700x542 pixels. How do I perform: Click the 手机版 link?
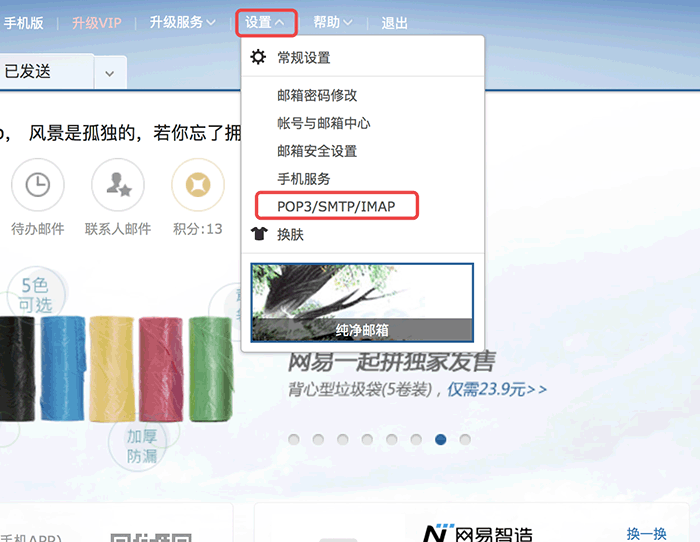[x=23, y=23]
